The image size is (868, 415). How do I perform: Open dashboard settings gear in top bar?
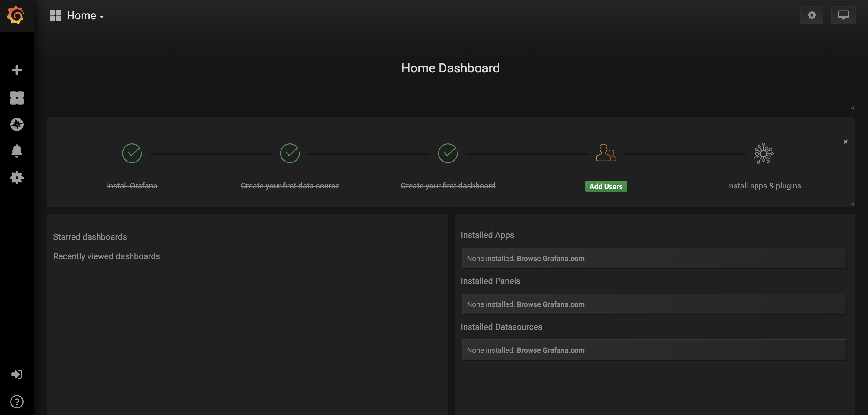click(x=812, y=15)
